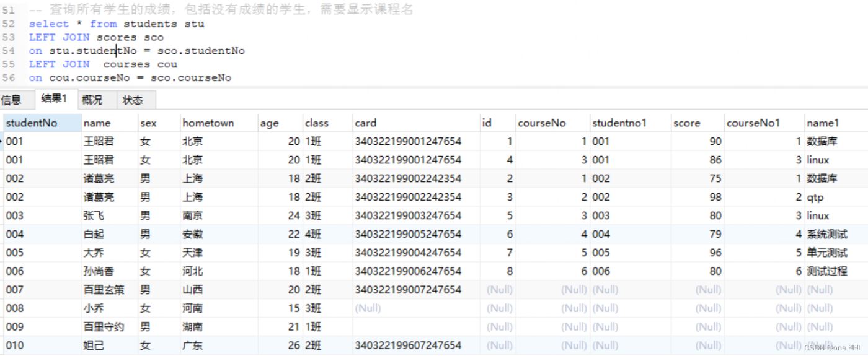Click line number 56 in editor gutter
The width and height of the screenshot is (868, 356).
[x=8, y=78]
